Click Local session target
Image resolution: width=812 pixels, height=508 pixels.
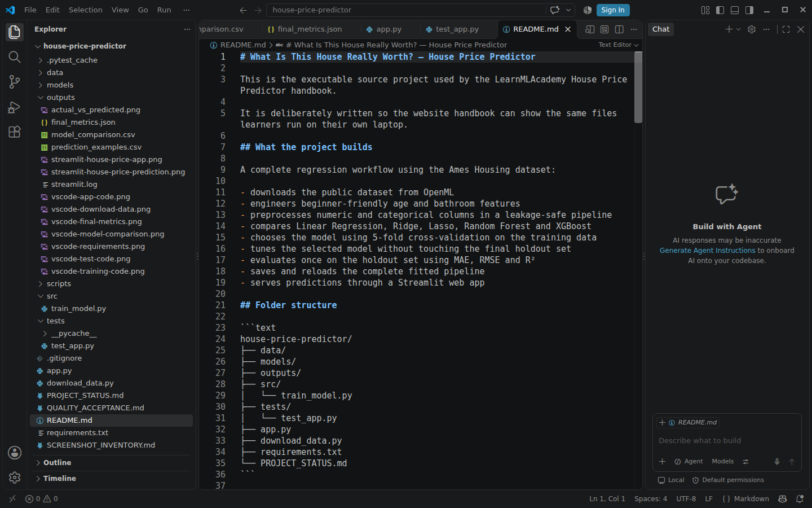[671, 480]
